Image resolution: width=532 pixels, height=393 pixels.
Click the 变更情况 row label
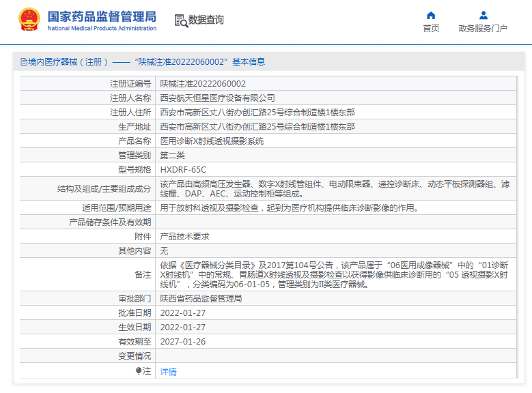135,356
